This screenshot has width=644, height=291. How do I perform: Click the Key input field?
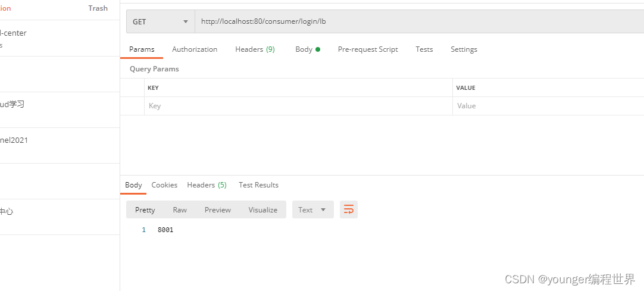tap(298, 106)
